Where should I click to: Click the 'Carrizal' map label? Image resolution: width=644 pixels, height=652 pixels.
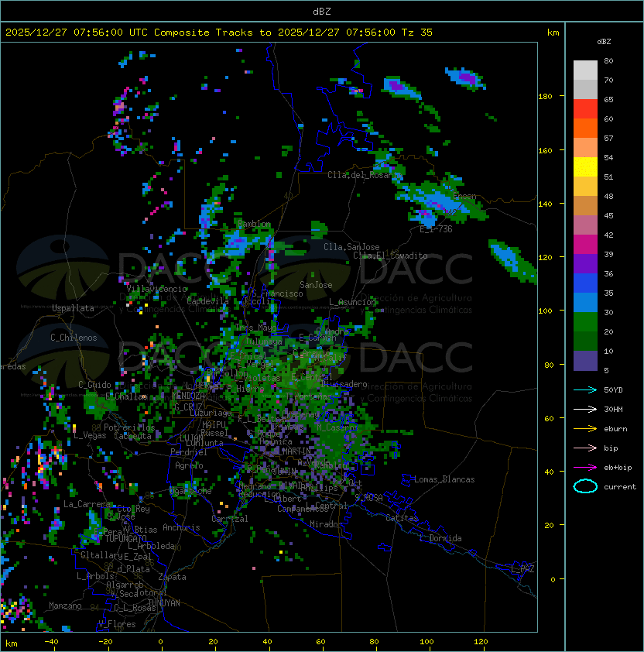tap(230, 519)
